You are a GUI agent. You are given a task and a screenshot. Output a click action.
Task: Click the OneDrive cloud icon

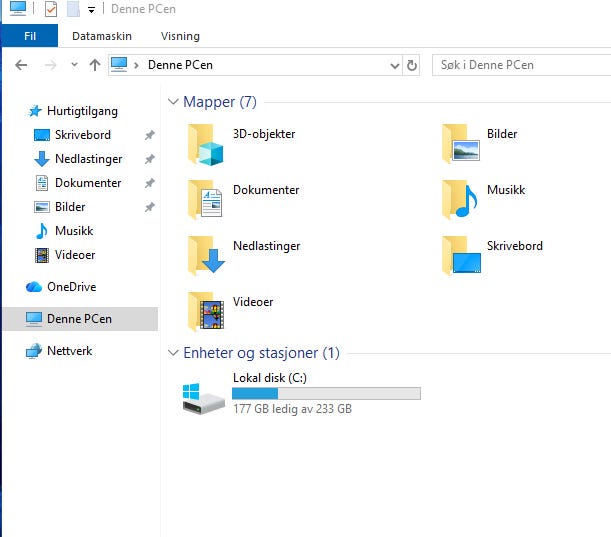(34, 287)
